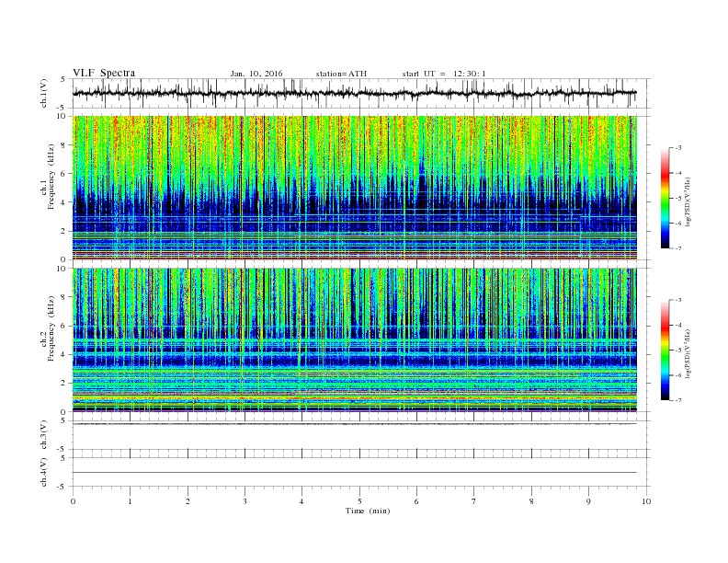Click the "6" kHz tick on the ch.1 frequency axis
This screenshot has width=728, height=563.
click(x=63, y=174)
